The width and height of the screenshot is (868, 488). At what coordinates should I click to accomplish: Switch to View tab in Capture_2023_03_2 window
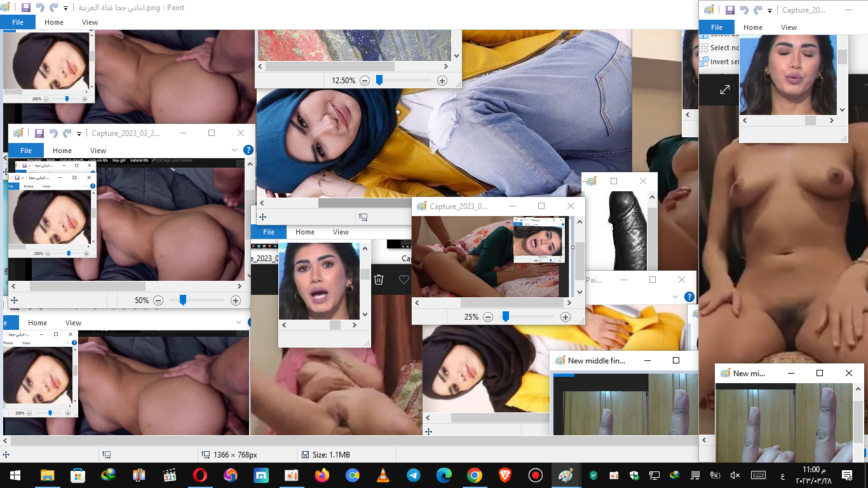coord(98,151)
